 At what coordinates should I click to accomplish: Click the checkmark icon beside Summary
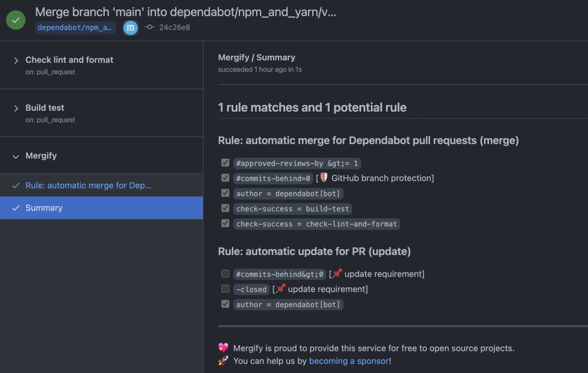(16, 208)
